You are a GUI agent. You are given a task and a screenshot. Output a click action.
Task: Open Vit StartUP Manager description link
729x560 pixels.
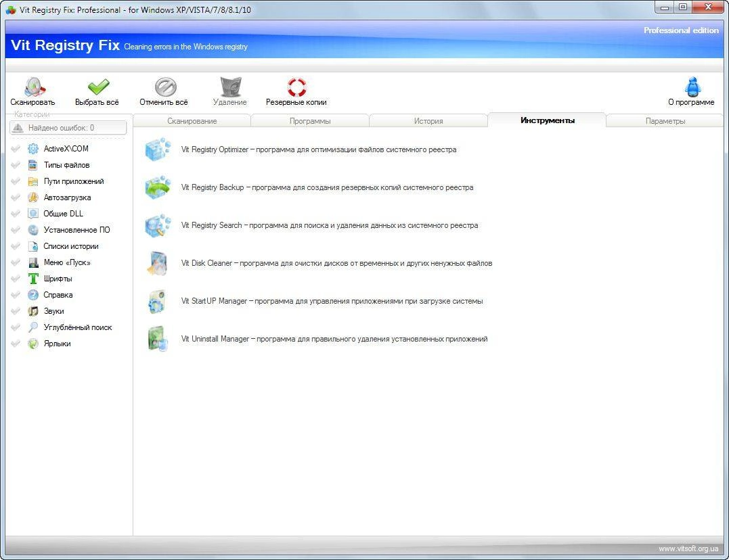click(332, 301)
